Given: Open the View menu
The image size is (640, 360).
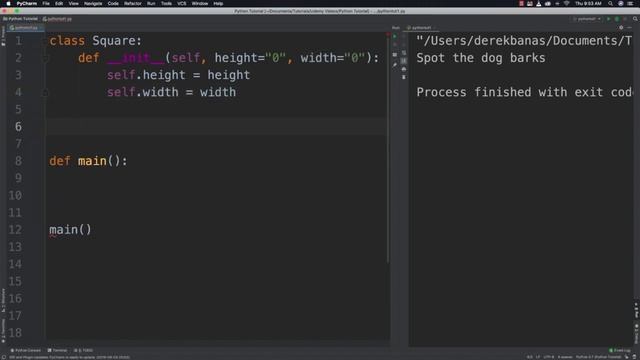Looking at the screenshot, I should click(x=73, y=3).
